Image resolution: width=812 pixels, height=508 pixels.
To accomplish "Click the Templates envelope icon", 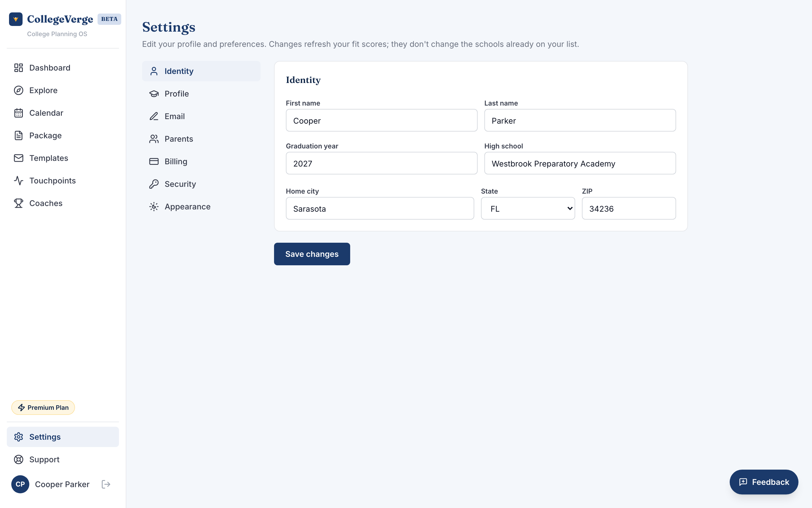I will click(18, 158).
